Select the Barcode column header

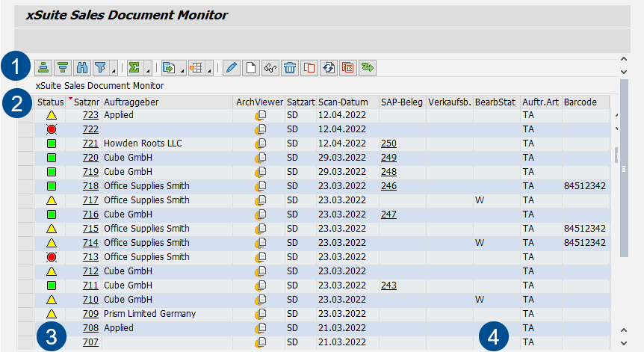[586, 102]
